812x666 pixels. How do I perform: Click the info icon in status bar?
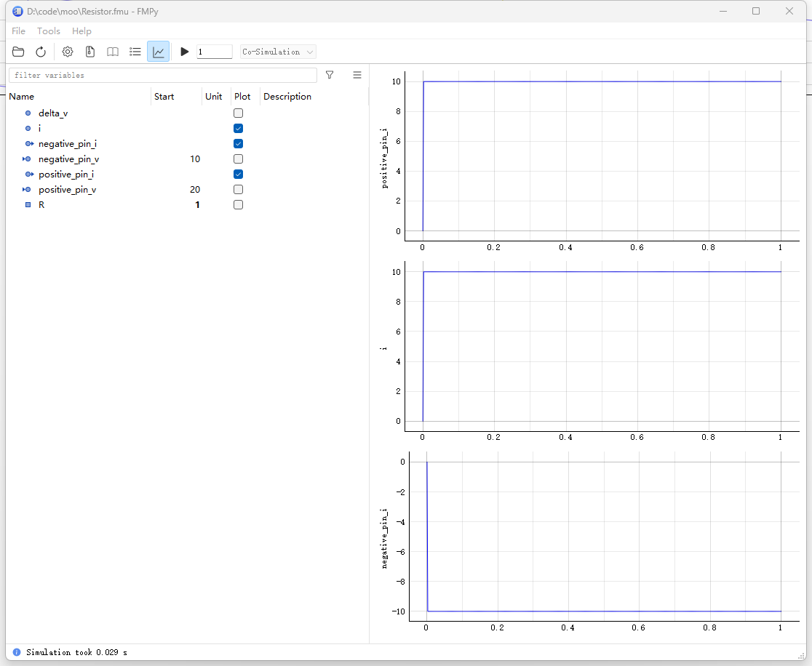click(17, 652)
